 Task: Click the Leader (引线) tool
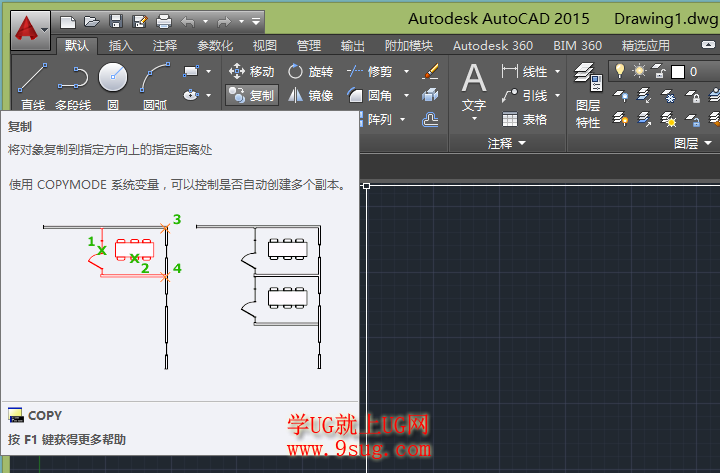coord(524,95)
